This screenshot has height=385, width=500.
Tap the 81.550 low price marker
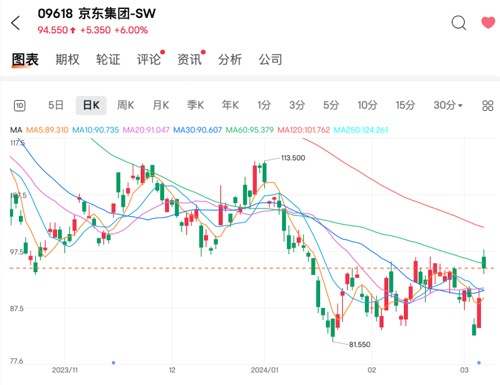(x=359, y=345)
